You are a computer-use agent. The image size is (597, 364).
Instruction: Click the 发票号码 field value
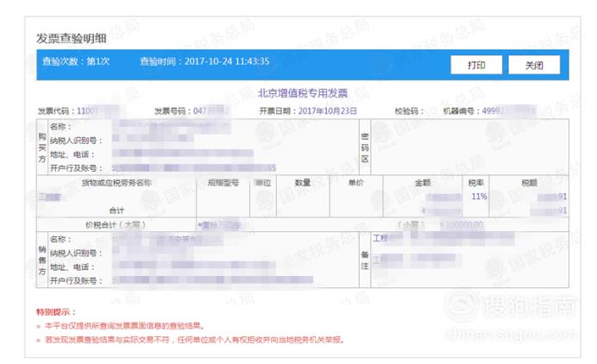point(211,111)
